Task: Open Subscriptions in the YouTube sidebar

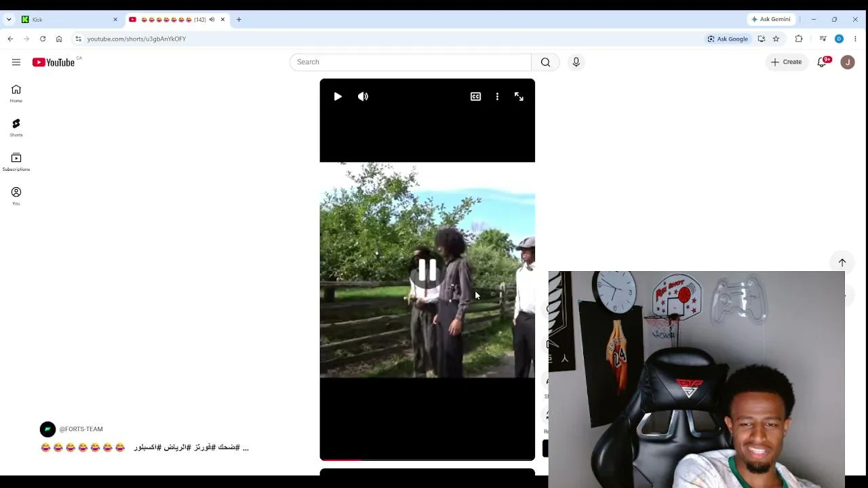Action: pos(16,162)
